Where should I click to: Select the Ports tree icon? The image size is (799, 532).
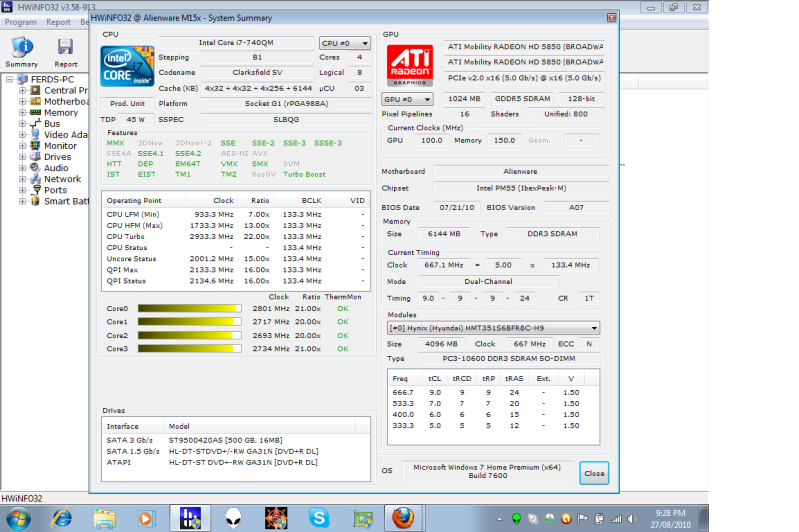[x=35, y=190]
